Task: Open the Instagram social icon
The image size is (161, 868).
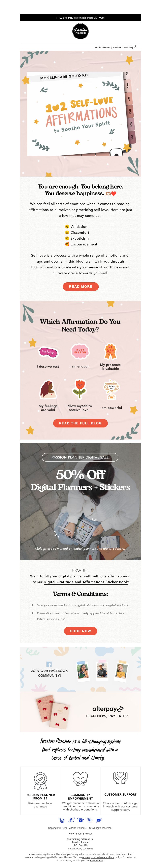Action: click(x=62, y=820)
